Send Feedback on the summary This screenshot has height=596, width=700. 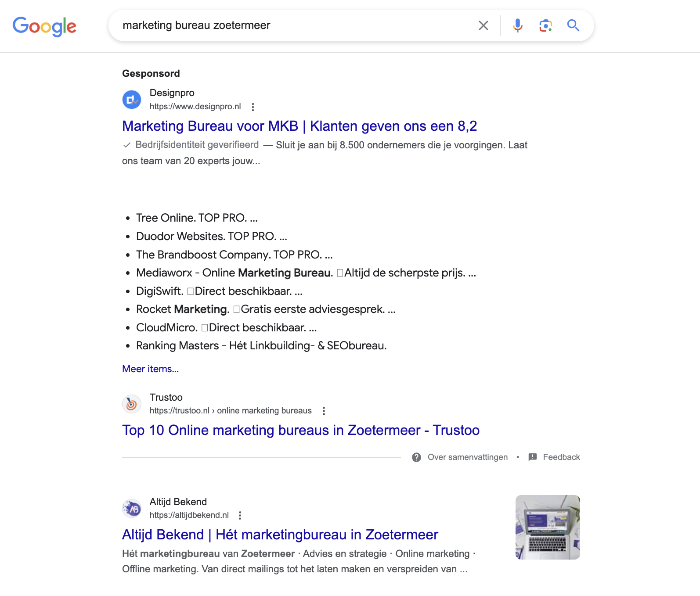pos(561,457)
